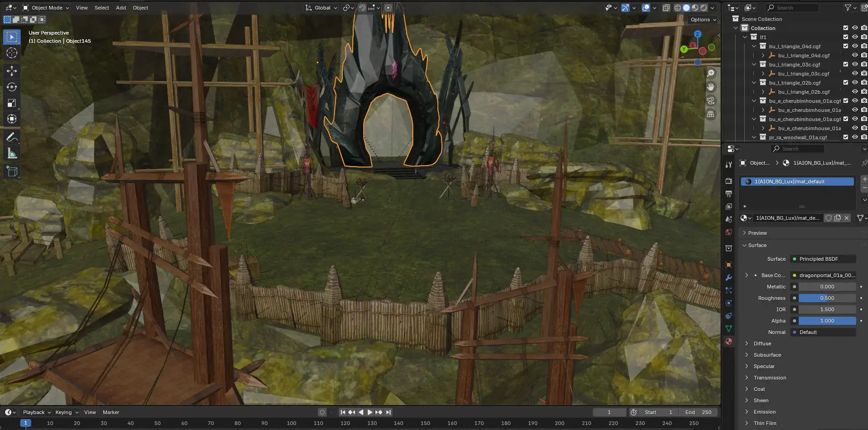Open the Playback menu in timeline
868x430 pixels.
tap(36, 412)
